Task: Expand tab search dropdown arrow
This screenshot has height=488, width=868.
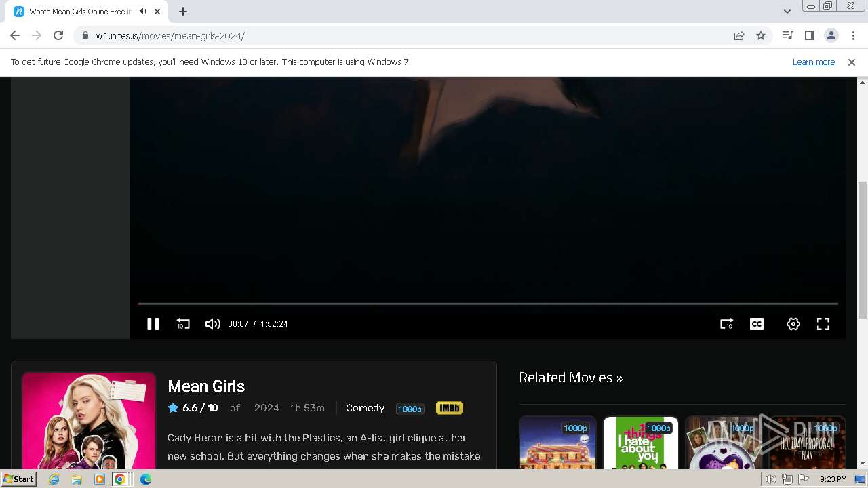Action: [787, 12]
